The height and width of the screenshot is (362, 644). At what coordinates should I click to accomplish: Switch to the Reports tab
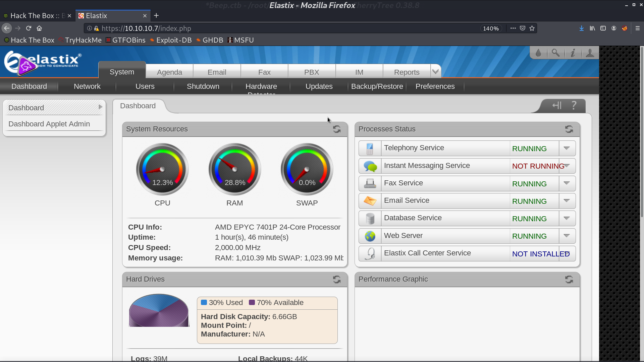coord(407,72)
